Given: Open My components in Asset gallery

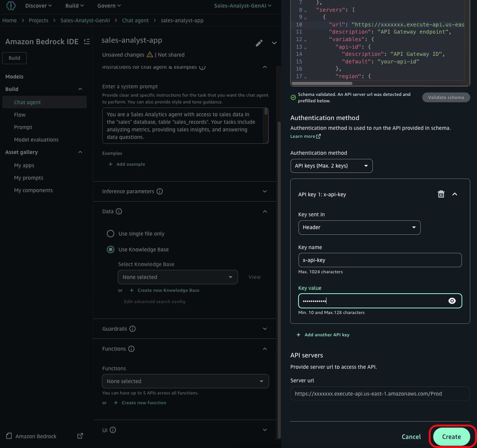Looking at the screenshot, I should click(x=33, y=190).
